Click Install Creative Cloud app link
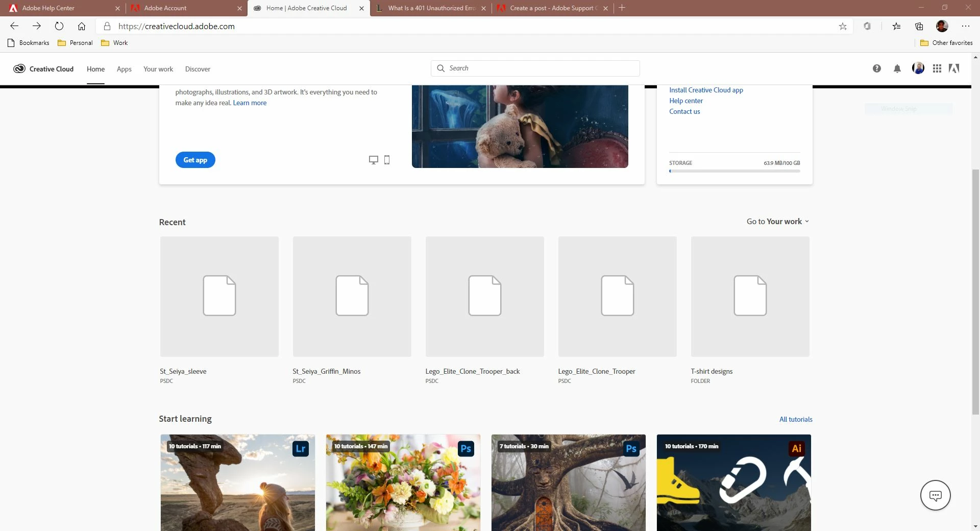 tap(706, 90)
